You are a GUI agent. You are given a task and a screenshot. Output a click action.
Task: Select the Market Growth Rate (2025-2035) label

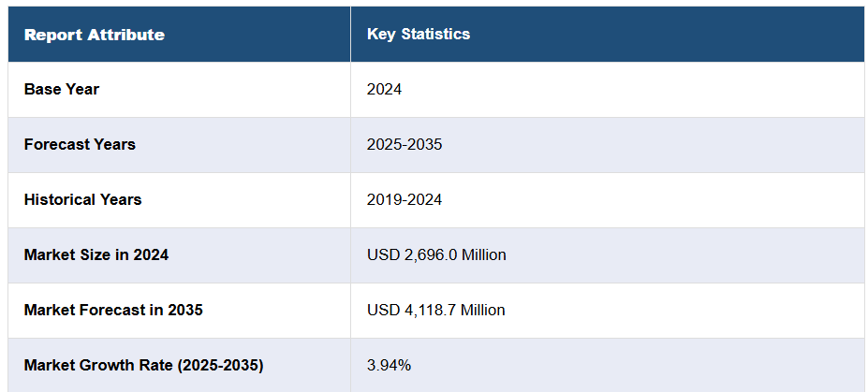pyautogui.click(x=143, y=365)
